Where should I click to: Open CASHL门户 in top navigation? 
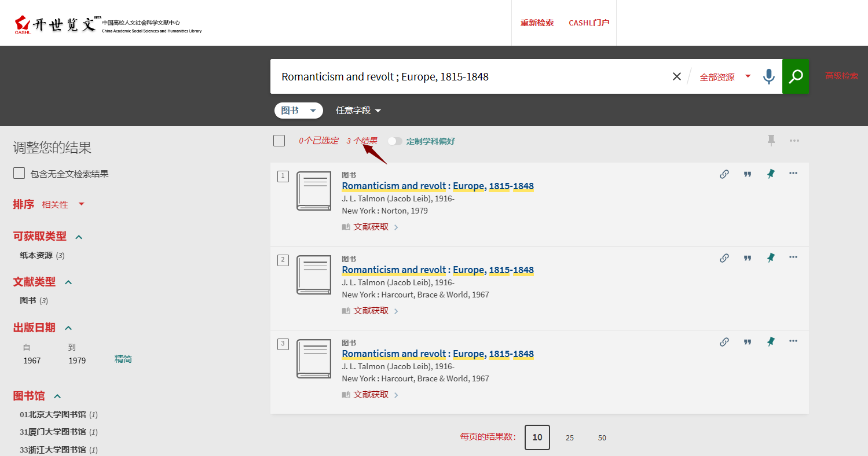[589, 23]
